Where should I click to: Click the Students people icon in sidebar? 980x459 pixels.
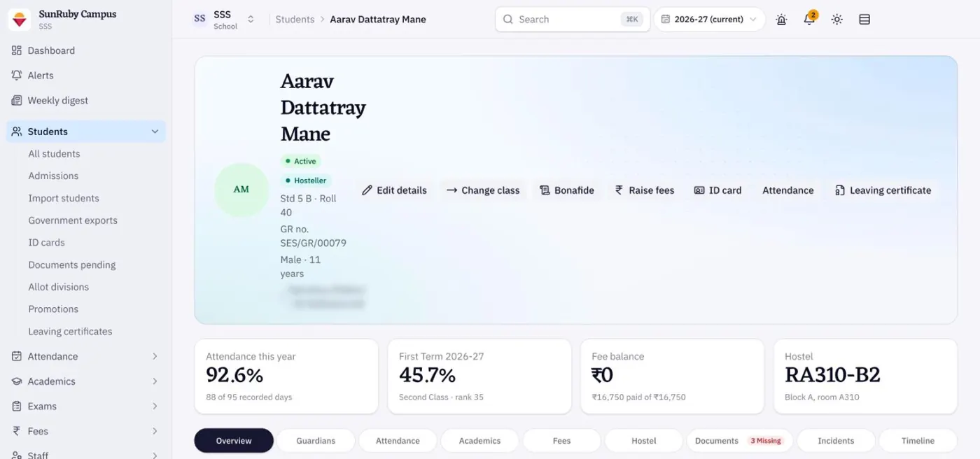(17, 132)
